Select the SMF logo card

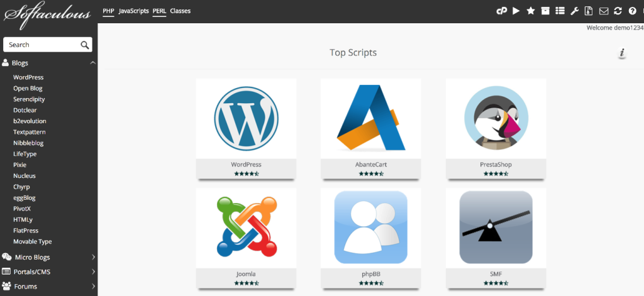pos(496,228)
